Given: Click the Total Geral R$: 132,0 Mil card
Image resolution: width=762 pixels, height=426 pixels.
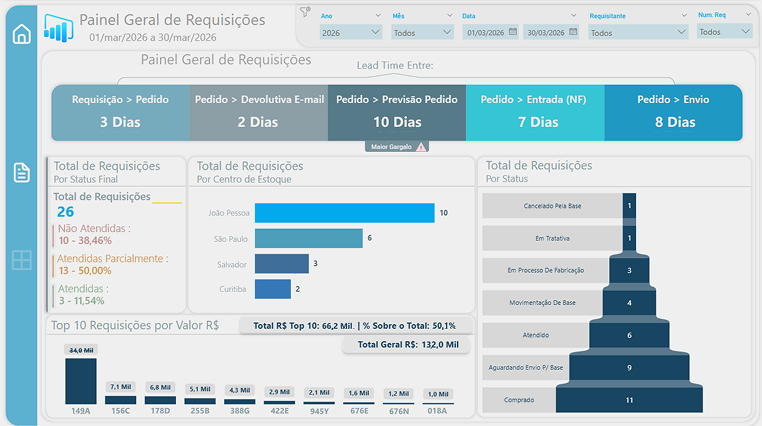Looking at the screenshot, I should pos(407,344).
